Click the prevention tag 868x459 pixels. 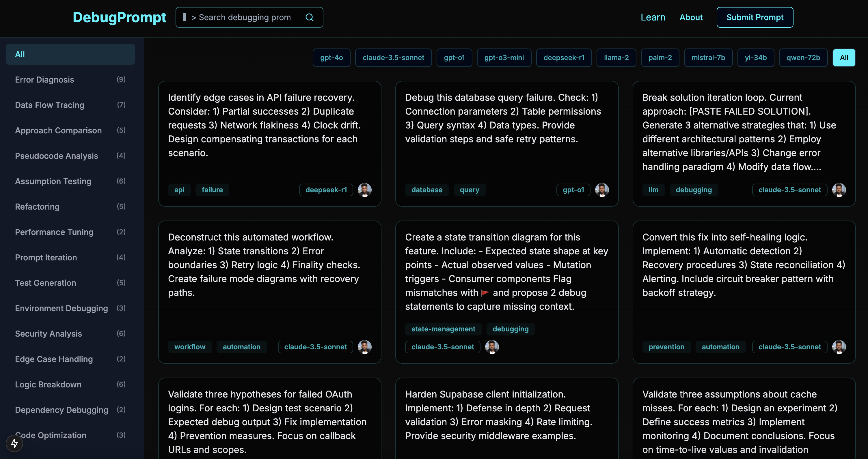pyautogui.click(x=666, y=347)
